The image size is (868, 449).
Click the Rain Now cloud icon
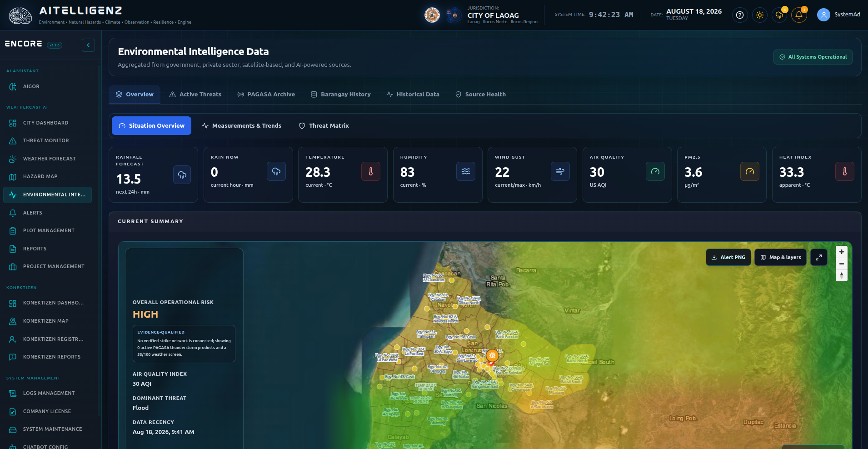(x=276, y=171)
